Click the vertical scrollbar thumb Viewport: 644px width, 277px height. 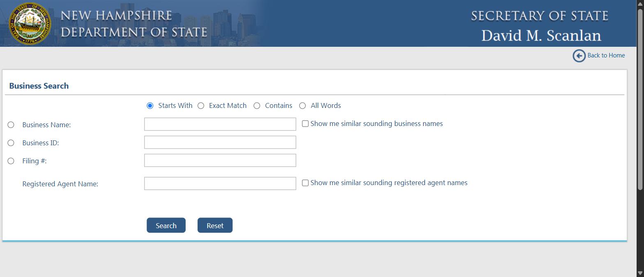(640, 98)
